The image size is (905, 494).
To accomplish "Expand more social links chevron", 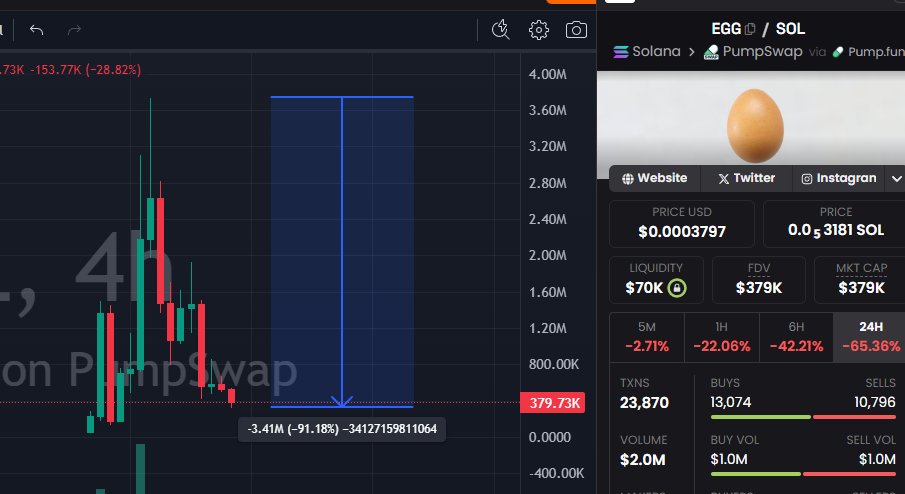I will point(894,178).
